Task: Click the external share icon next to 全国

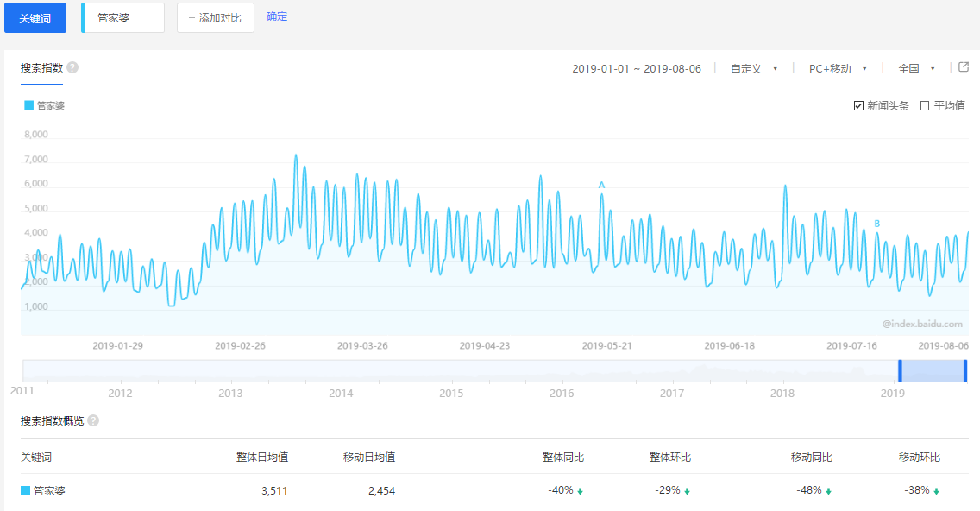Action: click(963, 67)
